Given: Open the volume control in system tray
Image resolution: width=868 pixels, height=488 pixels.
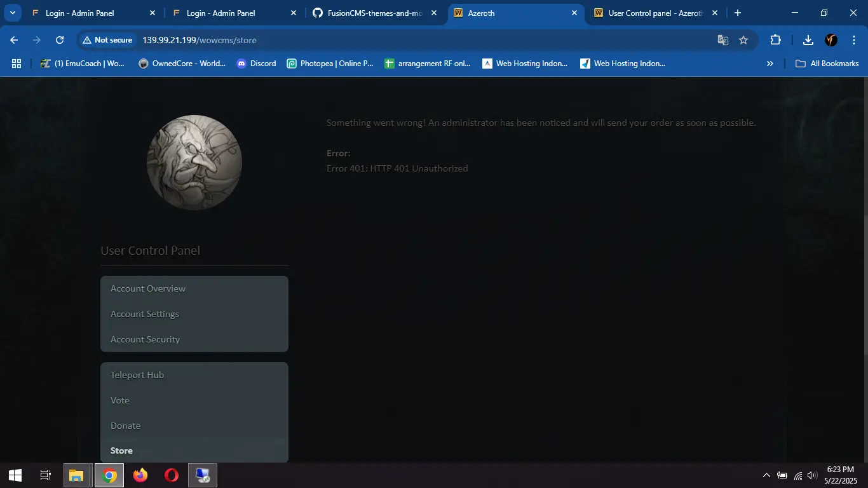Looking at the screenshot, I should pyautogui.click(x=813, y=475).
